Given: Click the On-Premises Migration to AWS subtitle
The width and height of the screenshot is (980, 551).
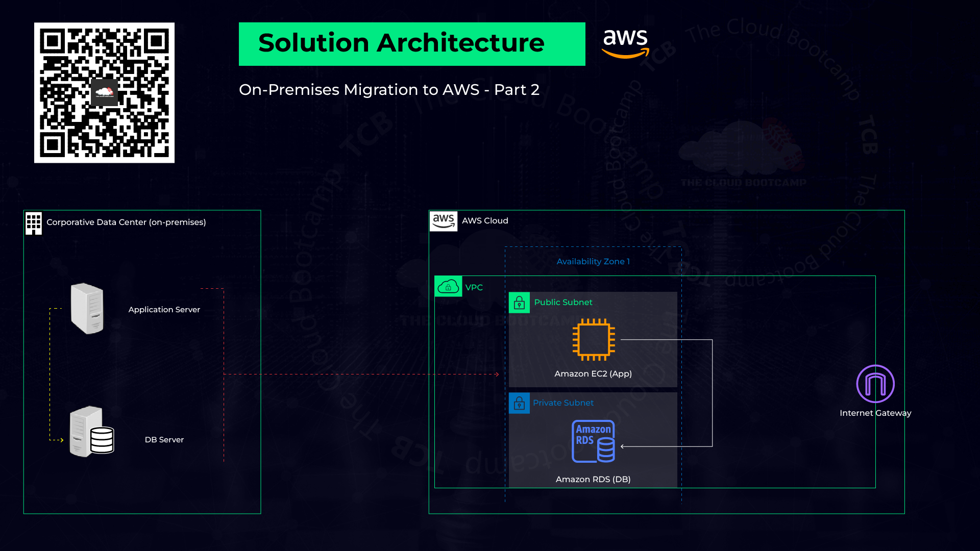Looking at the screenshot, I should click(389, 90).
